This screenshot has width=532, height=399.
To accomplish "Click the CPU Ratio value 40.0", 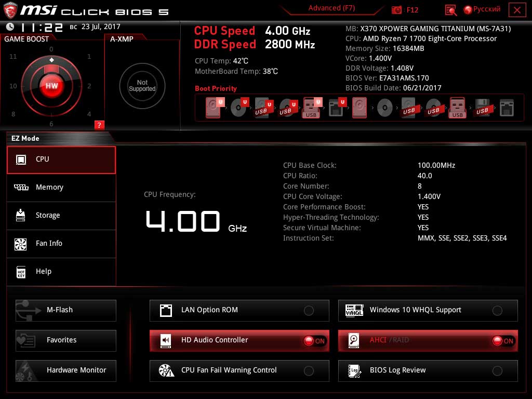I will (x=424, y=176).
